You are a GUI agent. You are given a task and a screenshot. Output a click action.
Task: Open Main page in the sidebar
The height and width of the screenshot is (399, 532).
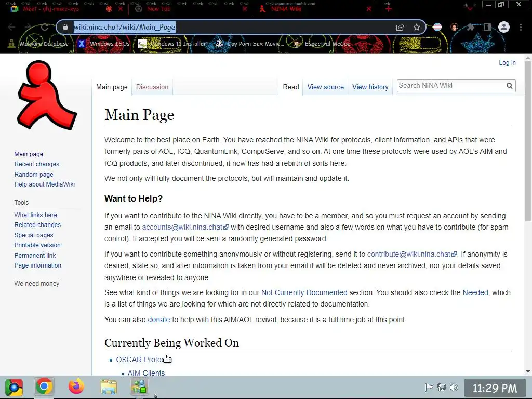[29, 154]
